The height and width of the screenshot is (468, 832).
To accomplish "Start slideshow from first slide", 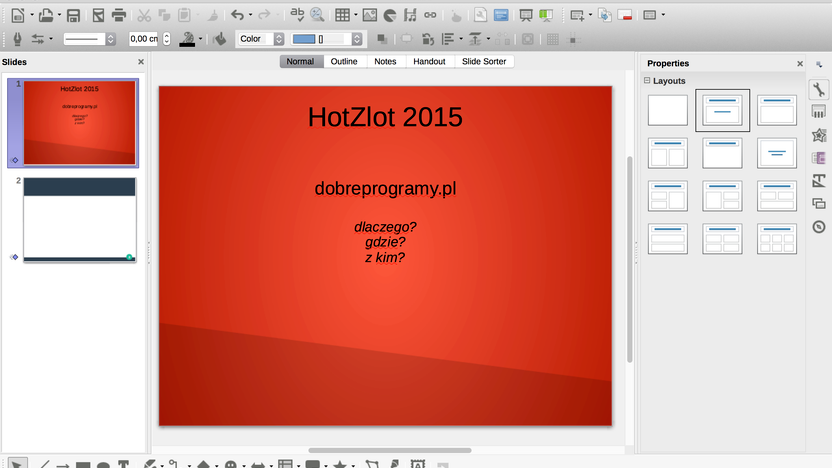I will point(526,15).
